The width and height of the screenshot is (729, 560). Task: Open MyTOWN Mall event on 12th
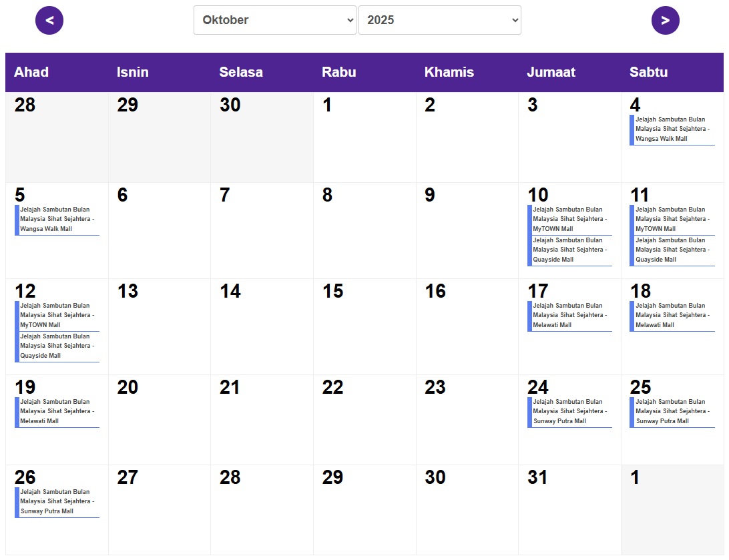pyautogui.click(x=57, y=316)
